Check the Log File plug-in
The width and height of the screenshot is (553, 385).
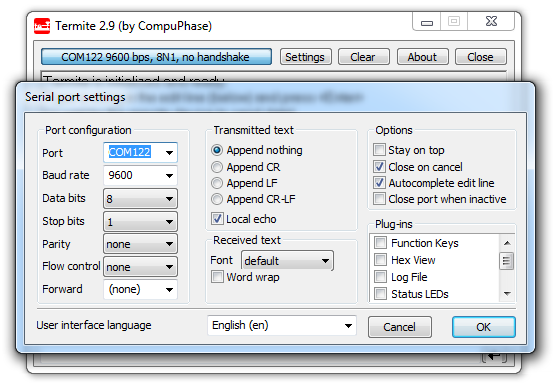tap(380, 277)
